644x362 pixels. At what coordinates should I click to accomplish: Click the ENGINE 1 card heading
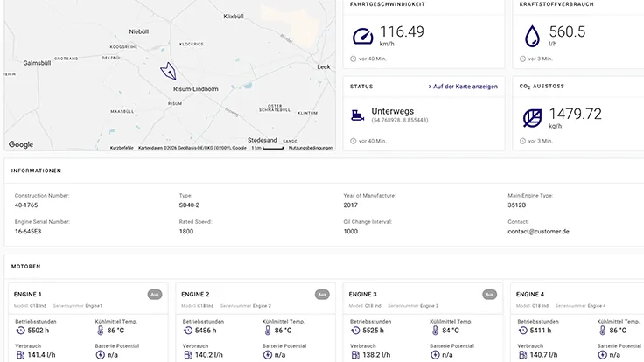pyautogui.click(x=27, y=295)
